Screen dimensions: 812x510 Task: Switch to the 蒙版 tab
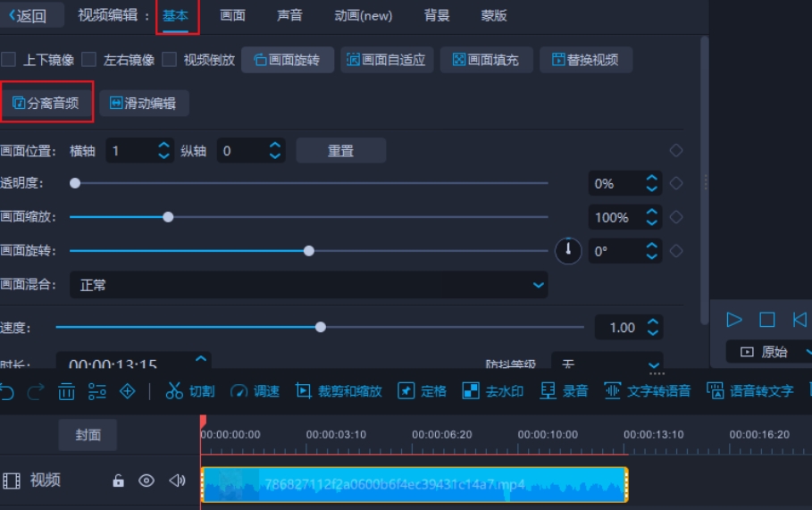coord(493,15)
